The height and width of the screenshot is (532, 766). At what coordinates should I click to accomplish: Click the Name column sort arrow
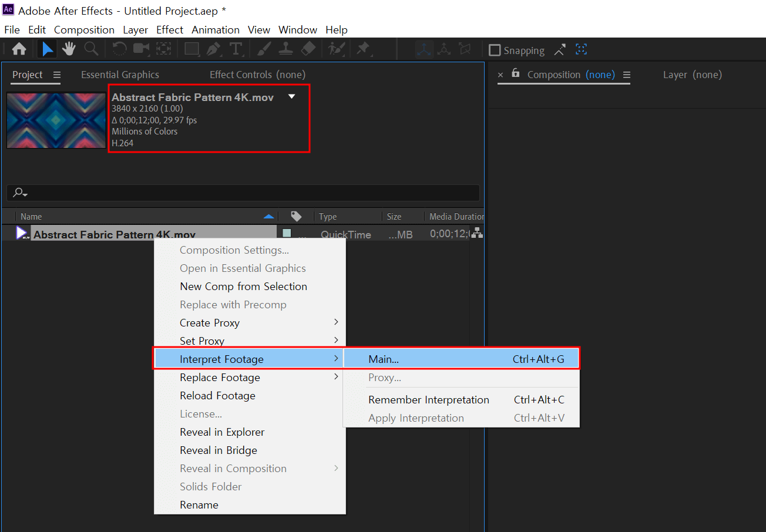coord(268,217)
